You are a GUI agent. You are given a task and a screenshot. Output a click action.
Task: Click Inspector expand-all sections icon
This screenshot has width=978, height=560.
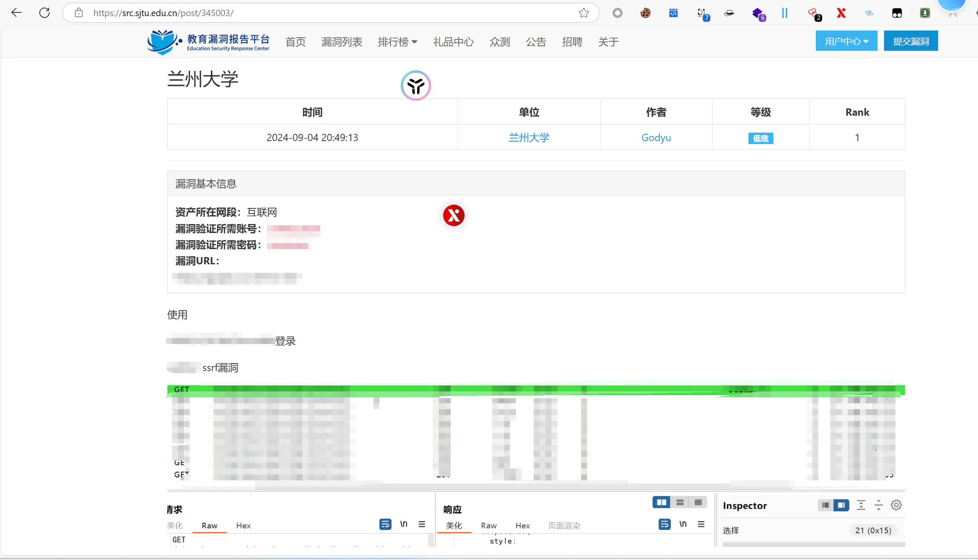(861, 505)
